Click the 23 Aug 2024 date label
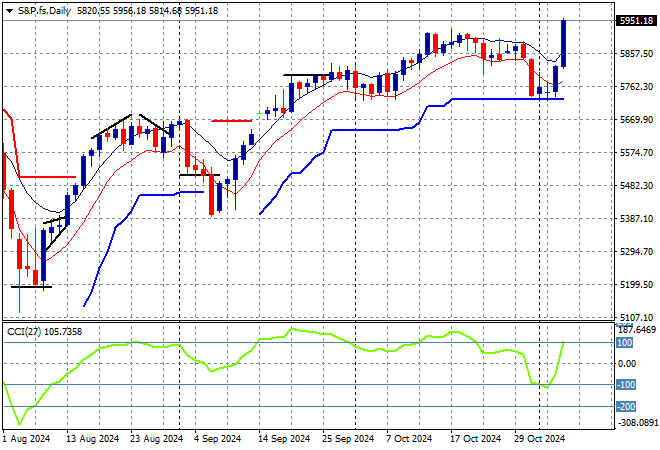Image resolution: width=660 pixels, height=450 pixels. (x=157, y=439)
